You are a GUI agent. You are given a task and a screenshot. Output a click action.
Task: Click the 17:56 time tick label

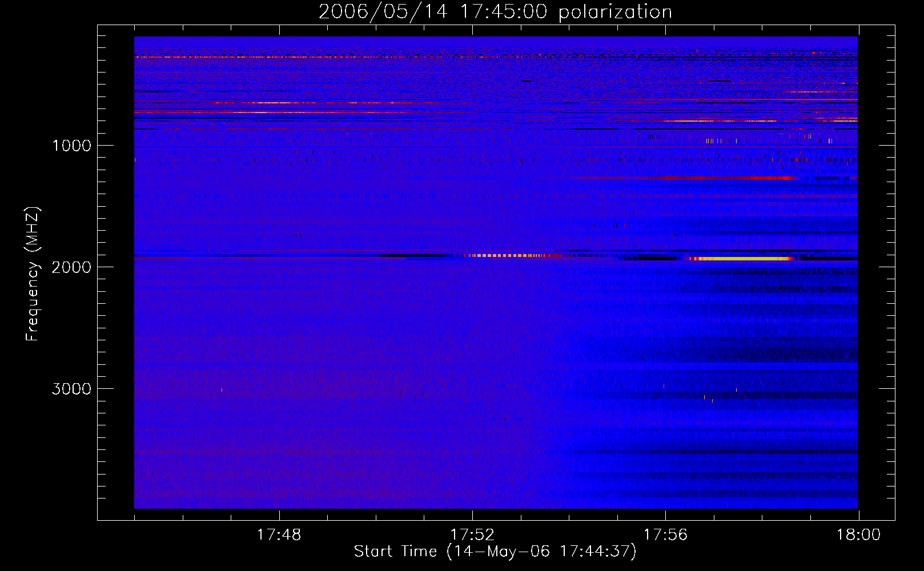pyautogui.click(x=665, y=535)
